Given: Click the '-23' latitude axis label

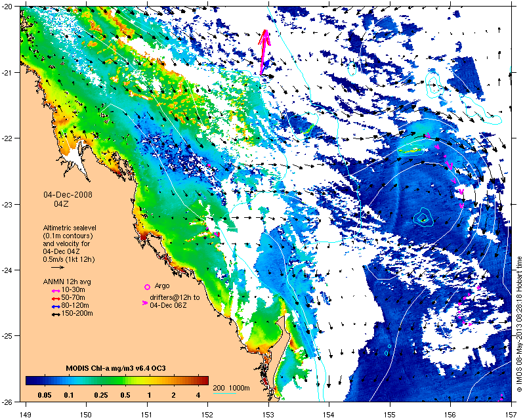Looking at the screenshot, I should pyautogui.click(x=7, y=204).
